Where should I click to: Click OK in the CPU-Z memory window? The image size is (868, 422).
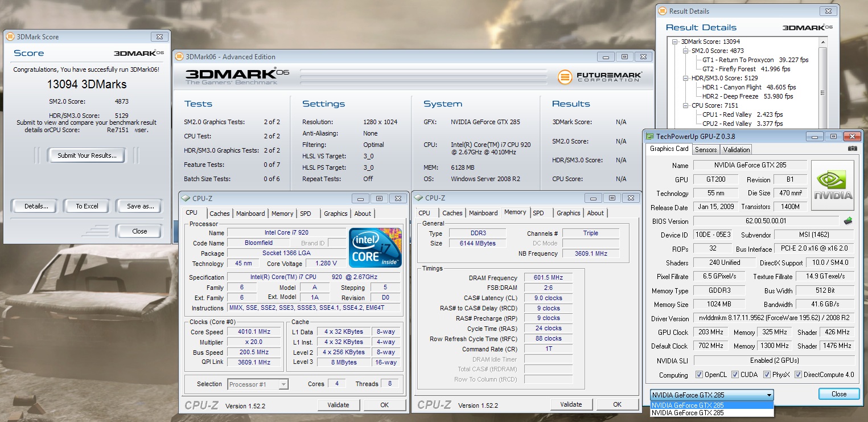click(618, 404)
